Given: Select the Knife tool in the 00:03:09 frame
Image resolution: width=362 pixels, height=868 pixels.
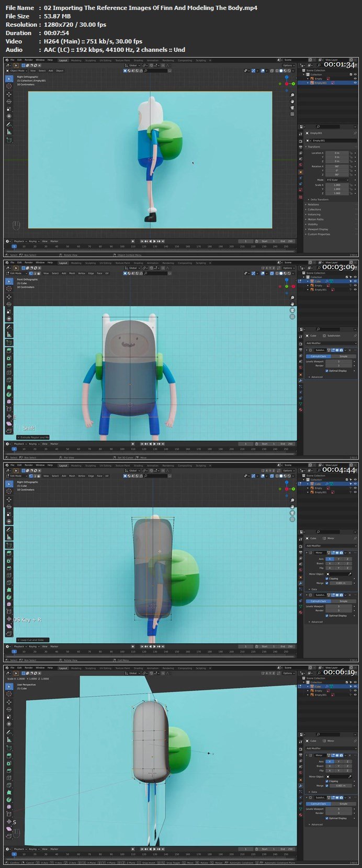Looking at the screenshot, I should [x=9, y=380].
